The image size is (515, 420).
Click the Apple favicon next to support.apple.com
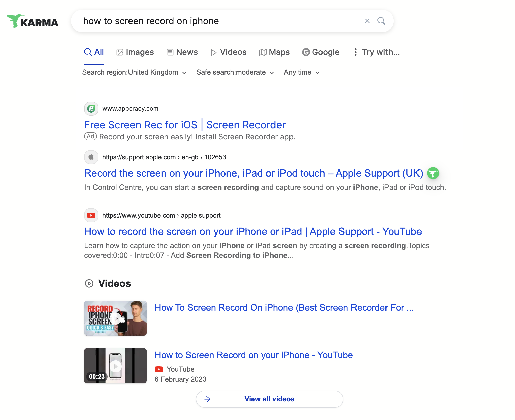coord(91,157)
